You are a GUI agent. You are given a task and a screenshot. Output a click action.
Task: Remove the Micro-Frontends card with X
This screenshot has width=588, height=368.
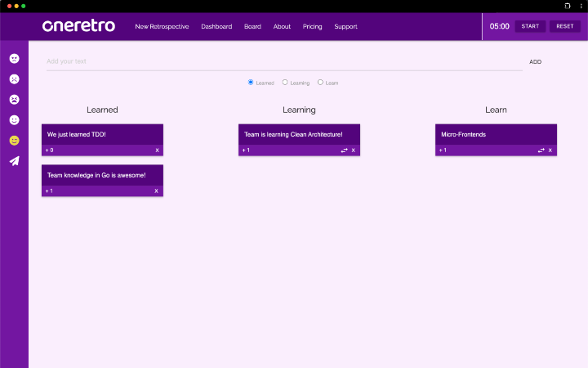(x=550, y=150)
